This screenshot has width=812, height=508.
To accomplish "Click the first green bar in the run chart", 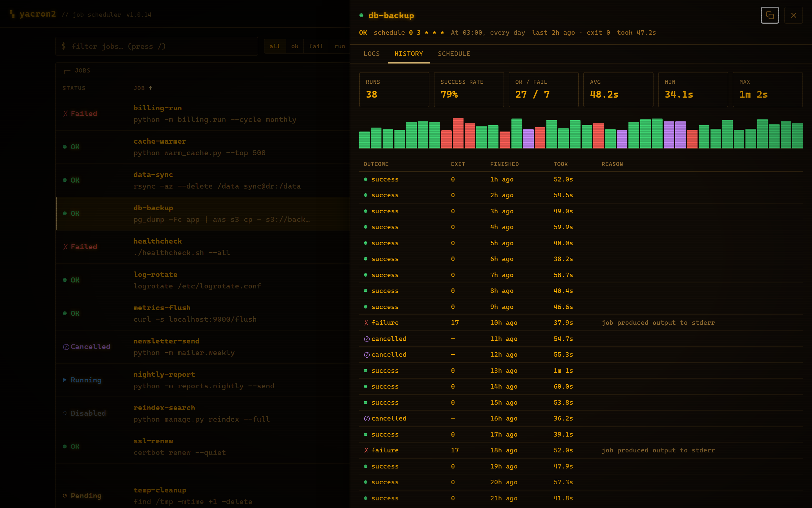I will [x=364, y=140].
